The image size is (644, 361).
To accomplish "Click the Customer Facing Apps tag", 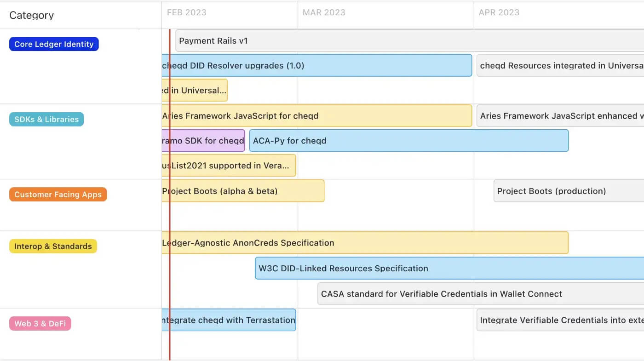I will click(x=58, y=195).
